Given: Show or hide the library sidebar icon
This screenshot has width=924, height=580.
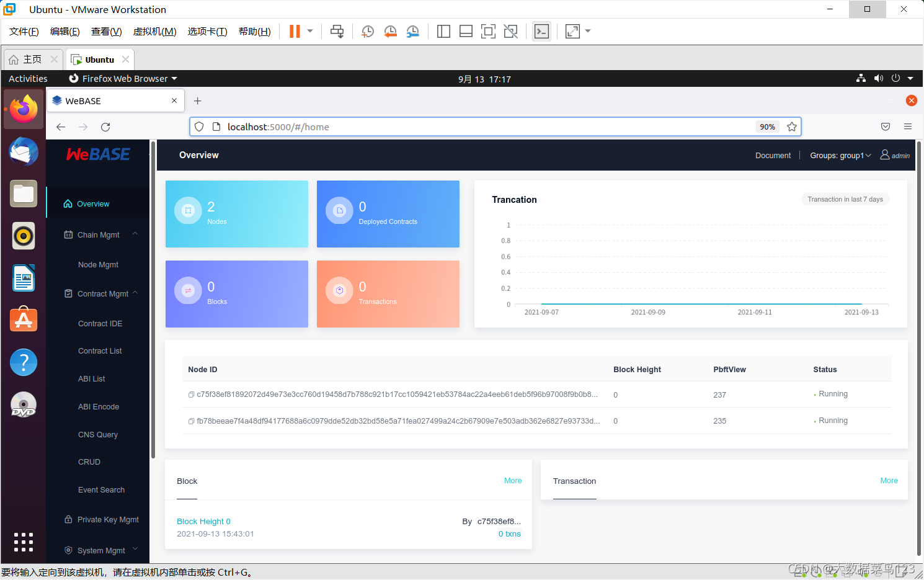Looking at the screenshot, I should (x=443, y=31).
